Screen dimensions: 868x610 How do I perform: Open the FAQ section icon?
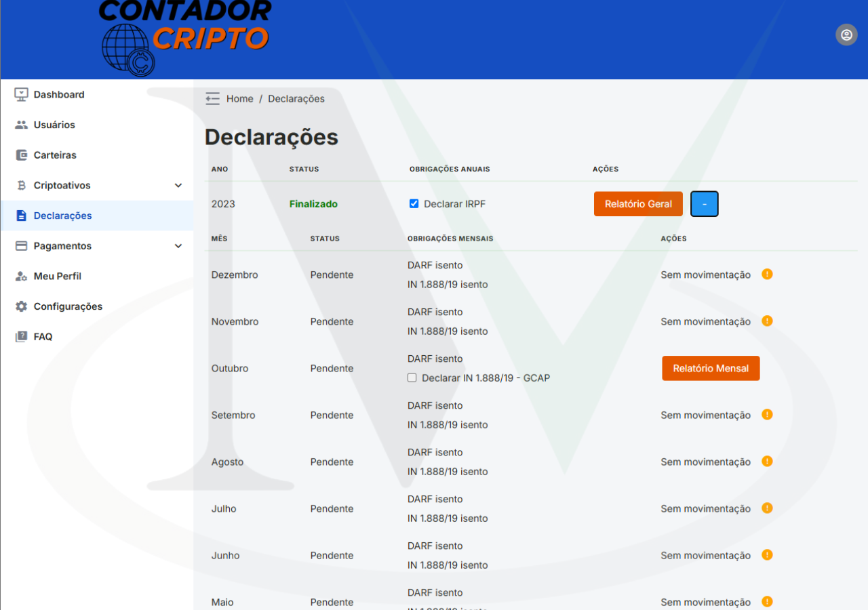click(x=20, y=336)
